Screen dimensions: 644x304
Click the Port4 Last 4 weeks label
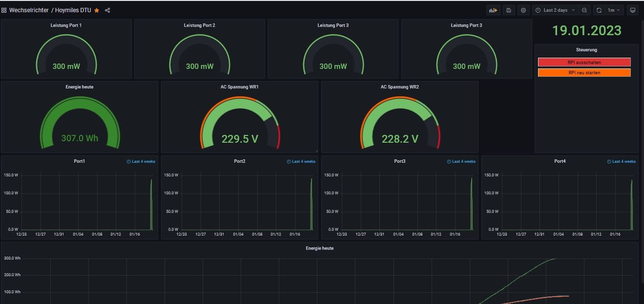click(x=623, y=161)
